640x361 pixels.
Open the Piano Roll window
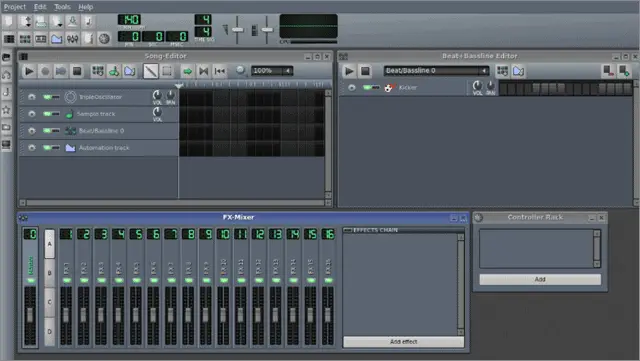(41, 39)
